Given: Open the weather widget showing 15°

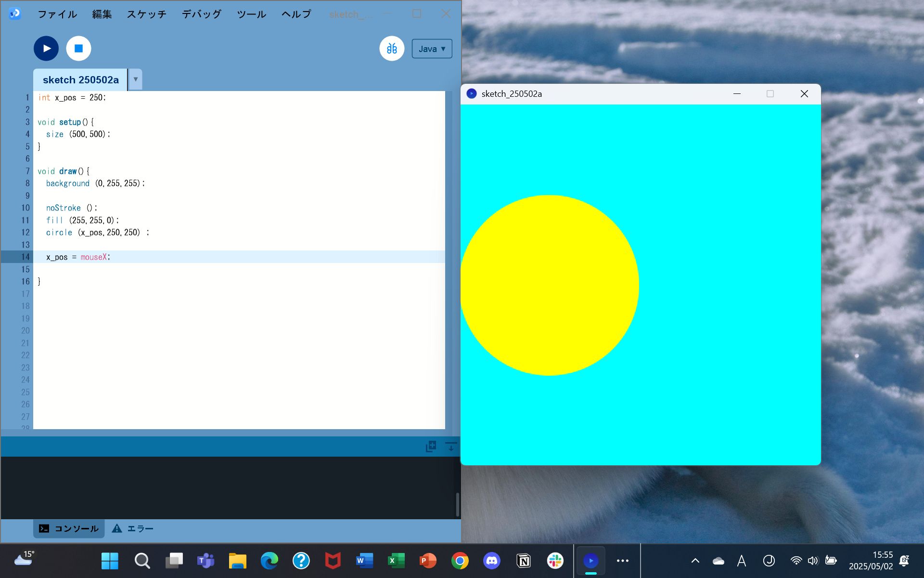Looking at the screenshot, I should click(24, 559).
